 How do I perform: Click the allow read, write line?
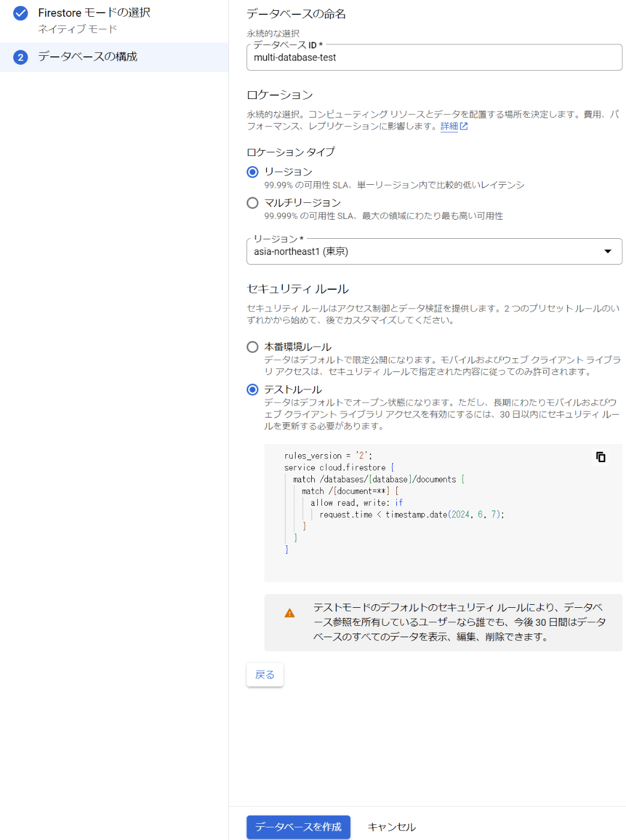tap(356, 503)
